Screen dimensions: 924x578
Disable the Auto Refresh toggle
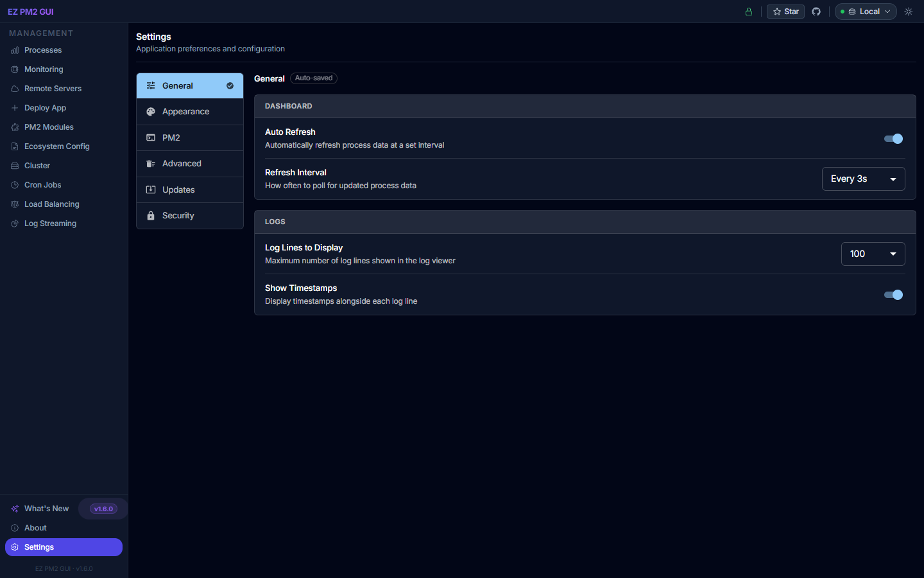pos(893,139)
